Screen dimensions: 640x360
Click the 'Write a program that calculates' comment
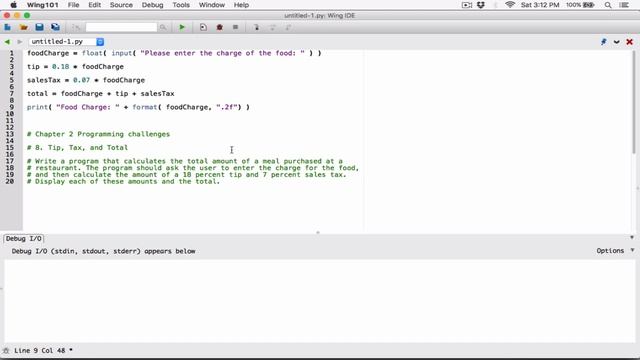click(x=185, y=161)
